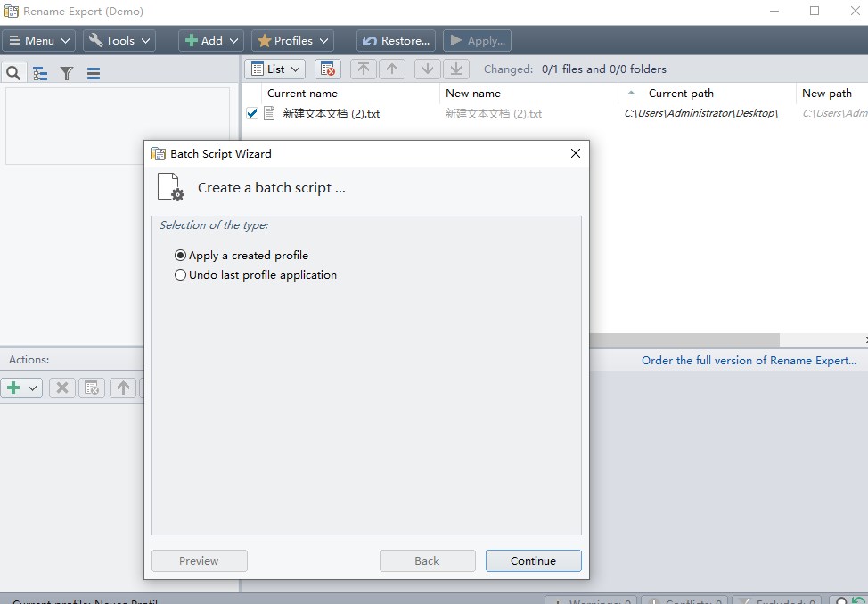Minimize the Rename Expert window
Image resolution: width=868 pixels, height=604 pixels.
click(x=774, y=11)
